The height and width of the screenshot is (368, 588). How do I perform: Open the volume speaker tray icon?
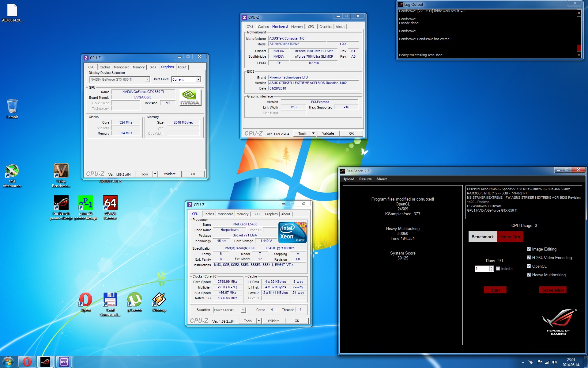click(554, 362)
